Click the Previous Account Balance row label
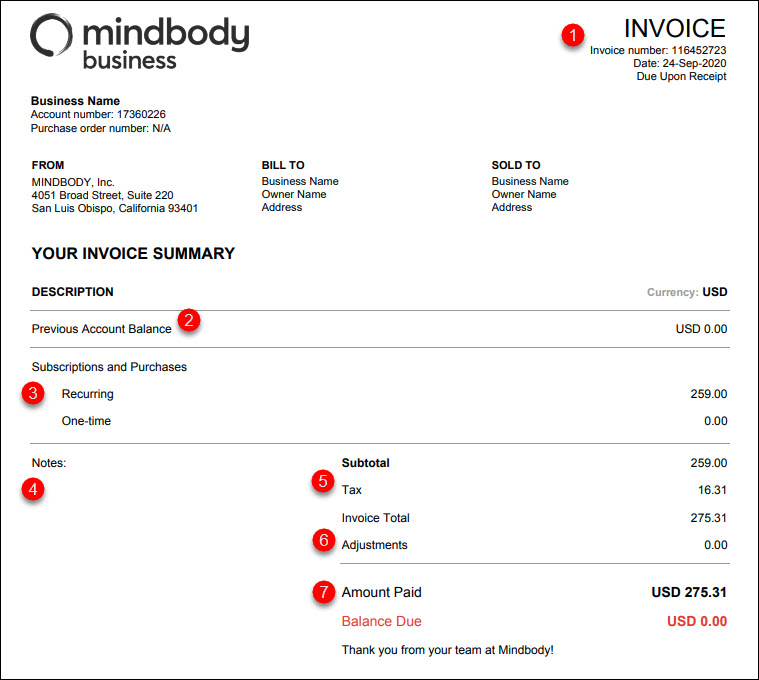This screenshot has width=759, height=680. coord(101,329)
